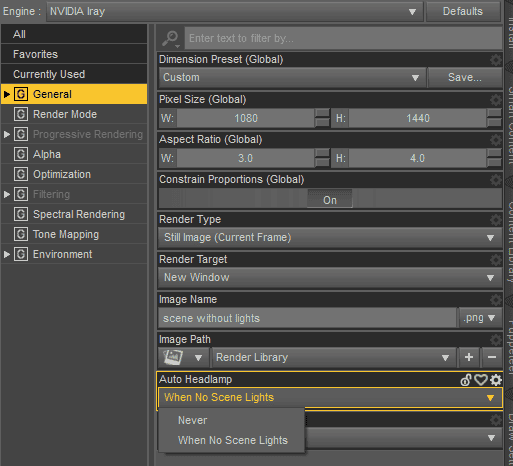Screen dimensions: 513x466
Task: Open Pixel Size gear options
Action: [x=496, y=100]
